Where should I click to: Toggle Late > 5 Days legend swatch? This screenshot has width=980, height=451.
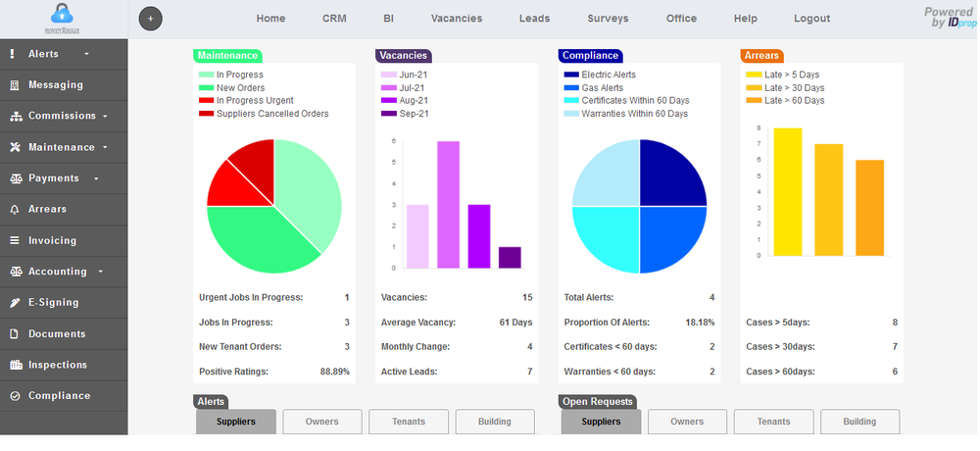pos(754,75)
